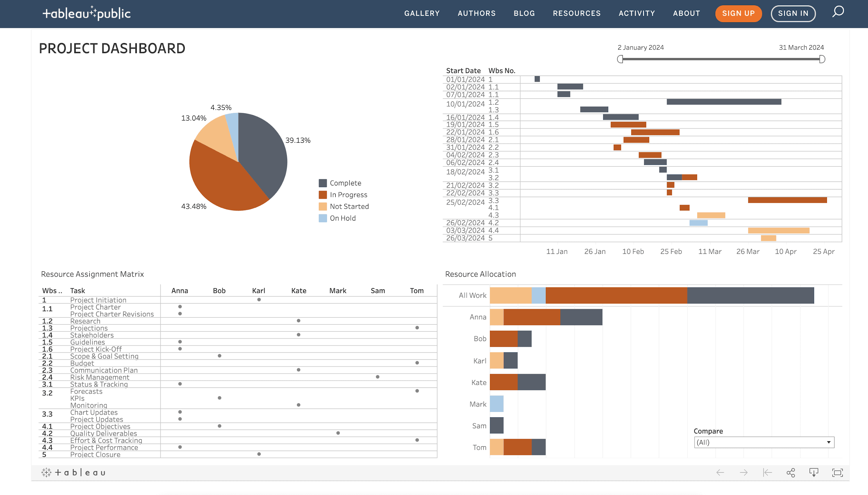Click the Redo arrow in Tableau toolbar
The width and height of the screenshot is (868, 495).
coord(743,472)
